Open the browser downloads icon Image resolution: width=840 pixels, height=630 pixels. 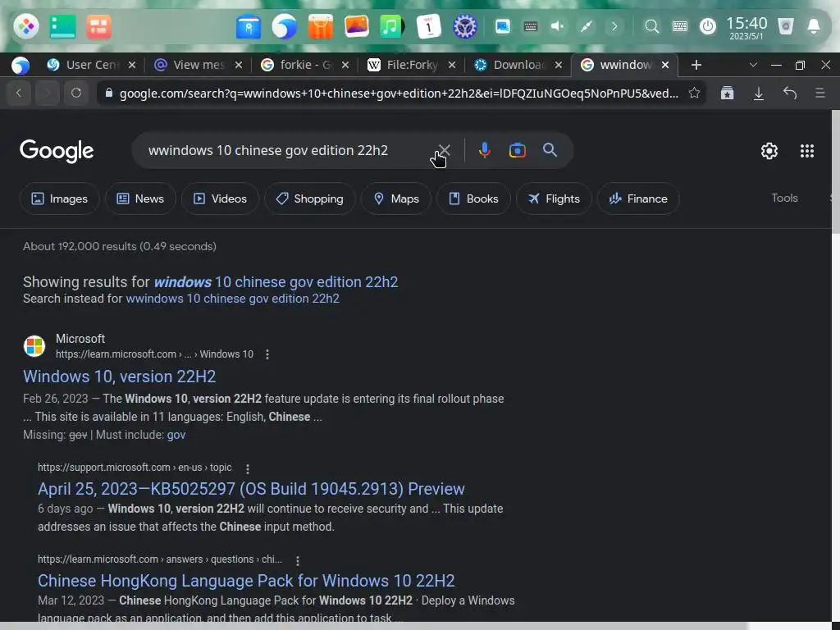pyautogui.click(x=759, y=94)
